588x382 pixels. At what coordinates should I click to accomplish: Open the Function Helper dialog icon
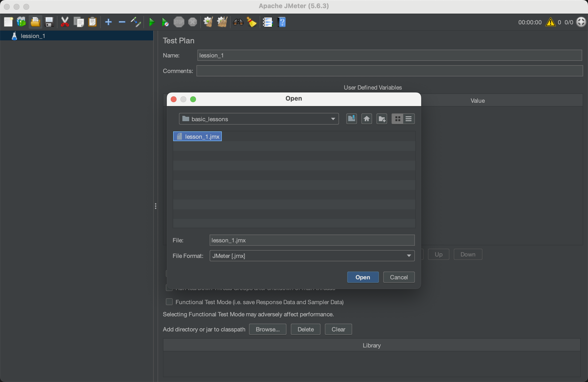[x=267, y=22]
